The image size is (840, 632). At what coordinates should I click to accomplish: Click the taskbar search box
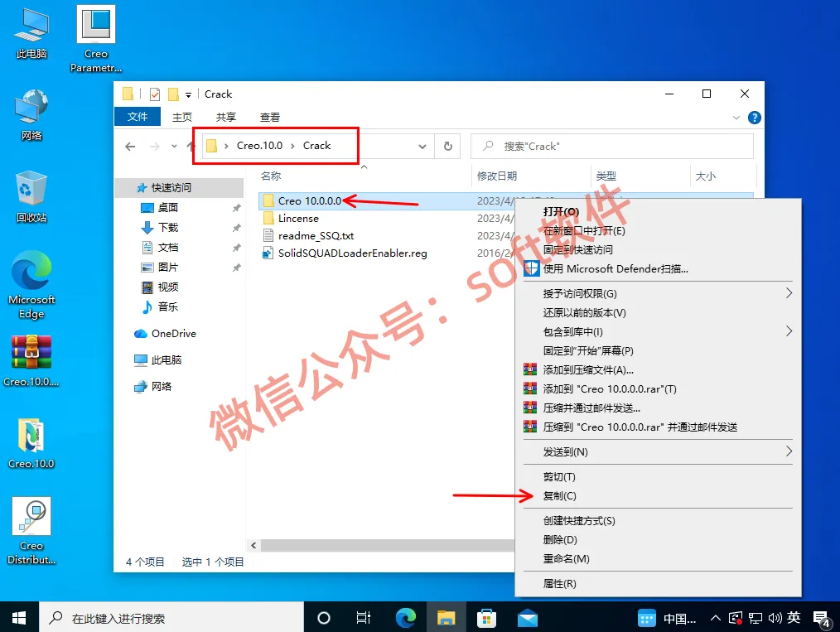[171, 618]
